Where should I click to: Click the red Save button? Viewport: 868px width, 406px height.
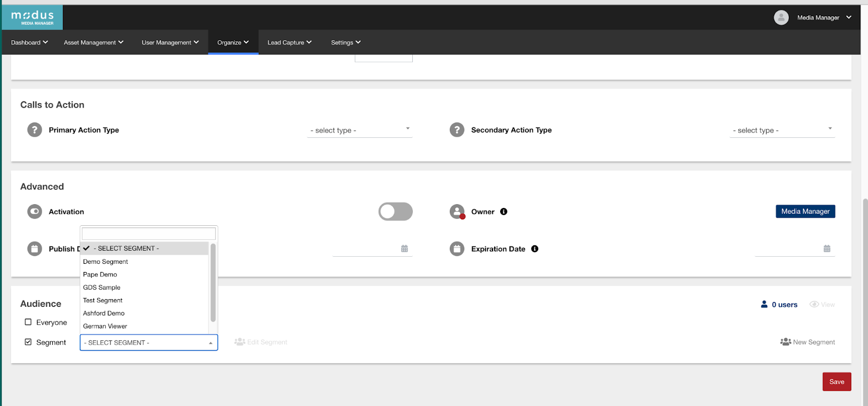(x=837, y=382)
